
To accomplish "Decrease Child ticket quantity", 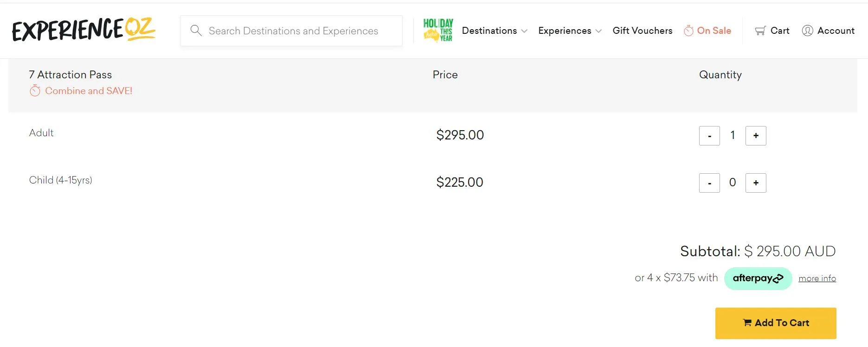I will pyautogui.click(x=709, y=183).
